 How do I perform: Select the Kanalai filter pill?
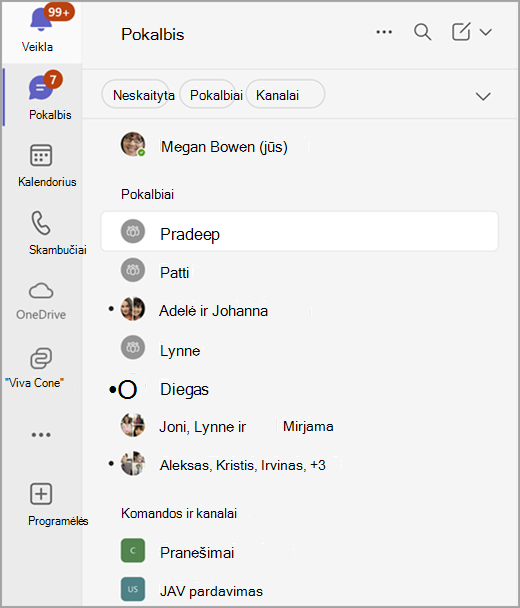(x=285, y=95)
